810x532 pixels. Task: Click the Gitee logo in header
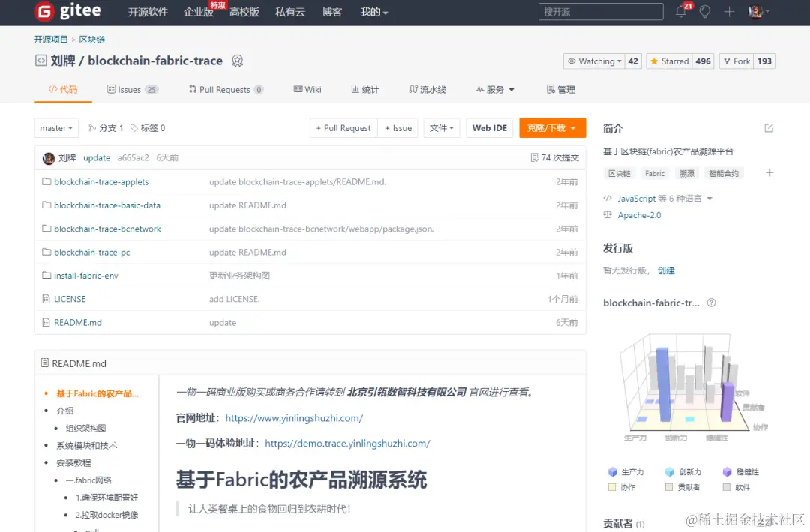click(67, 11)
